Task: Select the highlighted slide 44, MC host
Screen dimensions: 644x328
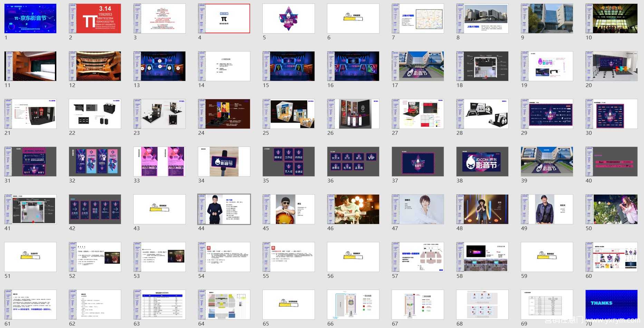Action: (224, 209)
